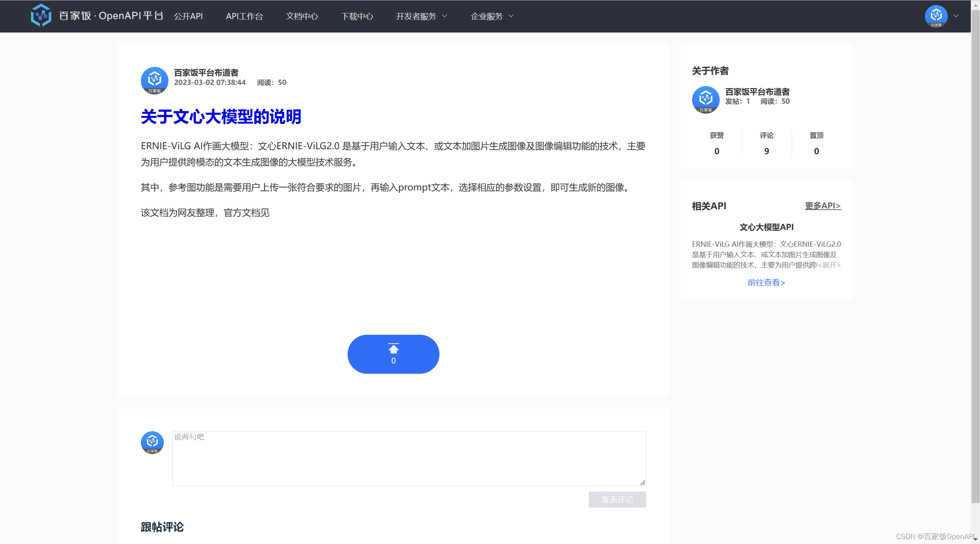Click the 跟帖评论 section heading
The width and height of the screenshot is (980, 544).
click(162, 527)
